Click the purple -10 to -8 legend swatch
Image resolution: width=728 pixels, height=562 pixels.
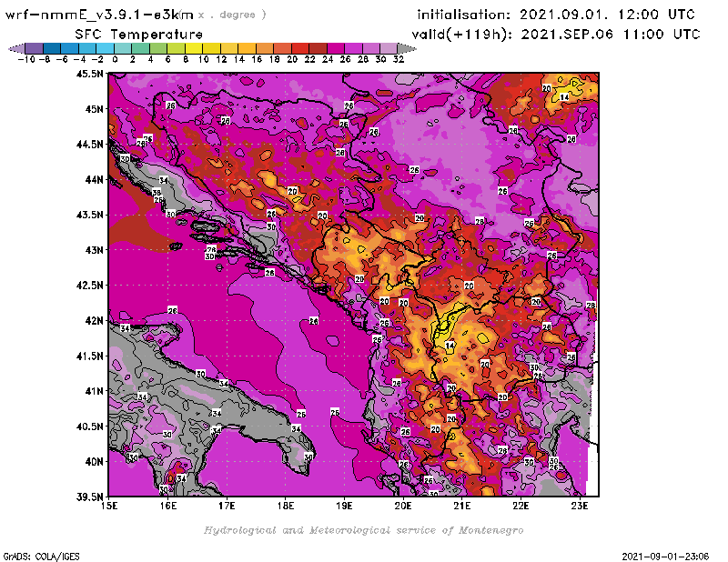(35, 48)
